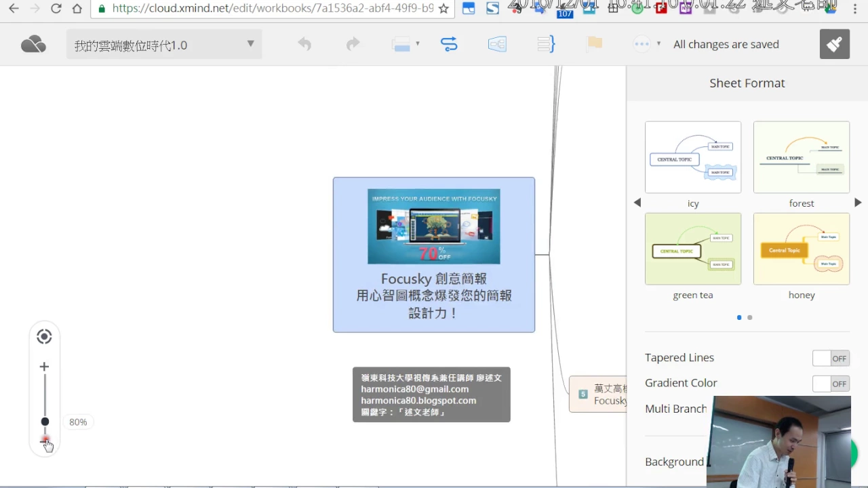This screenshot has width=868, height=488.
Task: Click the insert topic icon
Action: click(x=401, y=45)
